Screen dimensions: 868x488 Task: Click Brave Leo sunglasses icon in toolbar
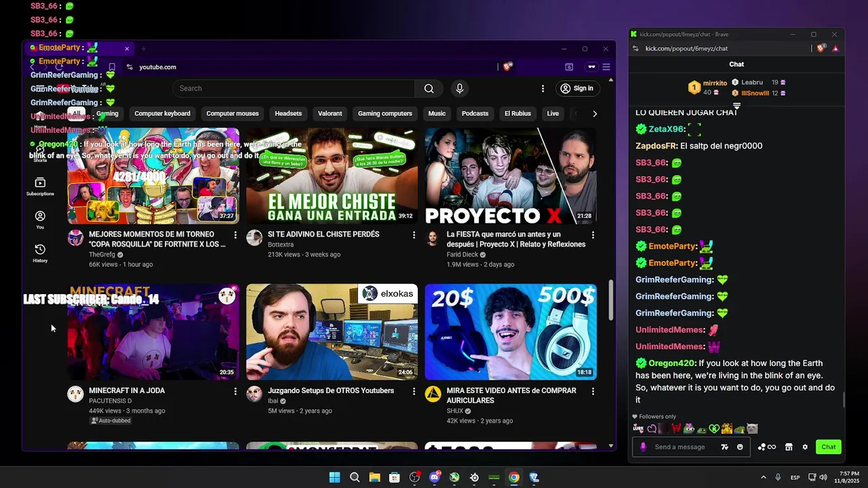tap(591, 66)
